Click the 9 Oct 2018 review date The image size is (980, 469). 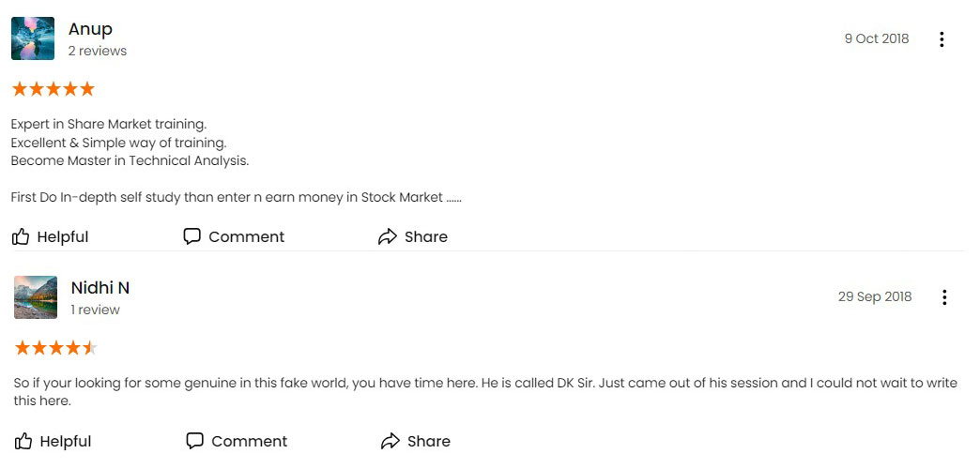(x=876, y=38)
